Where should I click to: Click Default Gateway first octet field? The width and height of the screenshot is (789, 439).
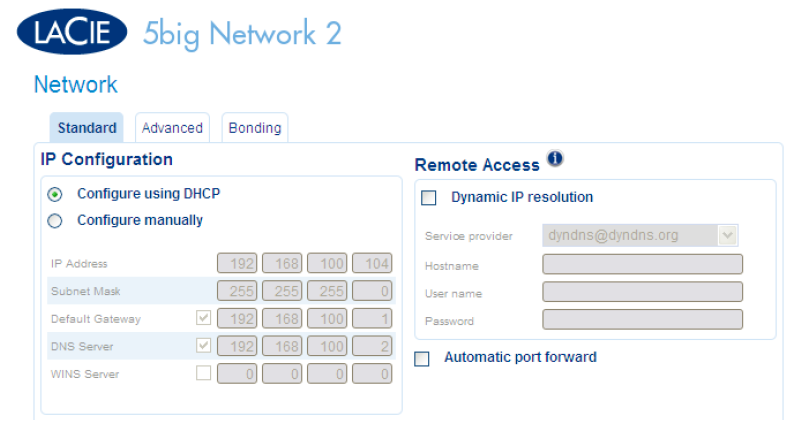pyautogui.click(x=237, y=319)
